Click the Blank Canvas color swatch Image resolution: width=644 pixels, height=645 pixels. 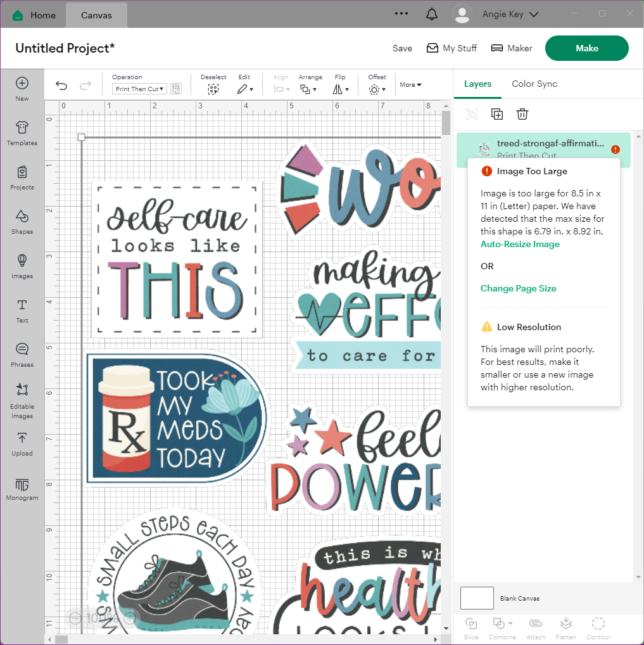(476, 598)
